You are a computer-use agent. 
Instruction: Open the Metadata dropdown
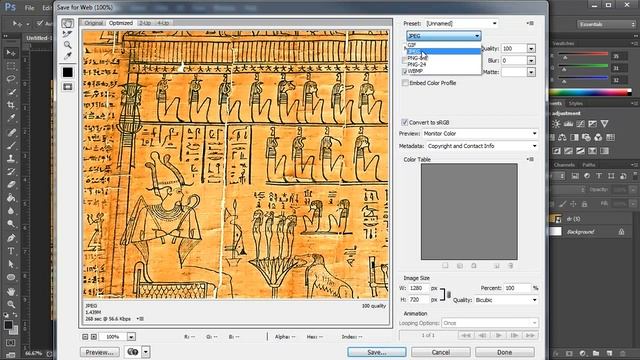coord(482,146)
